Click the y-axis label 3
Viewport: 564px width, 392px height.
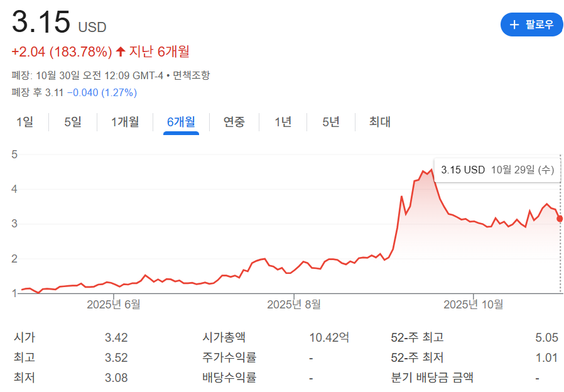14,224
